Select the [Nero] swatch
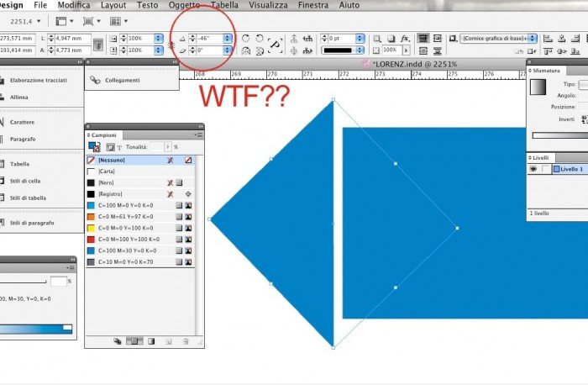This screenshot has width=588, height=385. point(140,182)
